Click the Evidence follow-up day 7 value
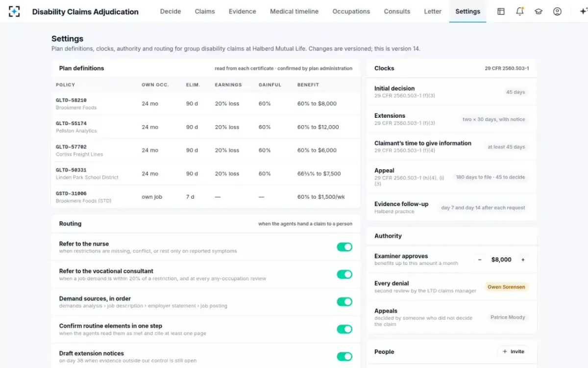The width and height of the screenshot is (588, 368). (x=483, y=208)
